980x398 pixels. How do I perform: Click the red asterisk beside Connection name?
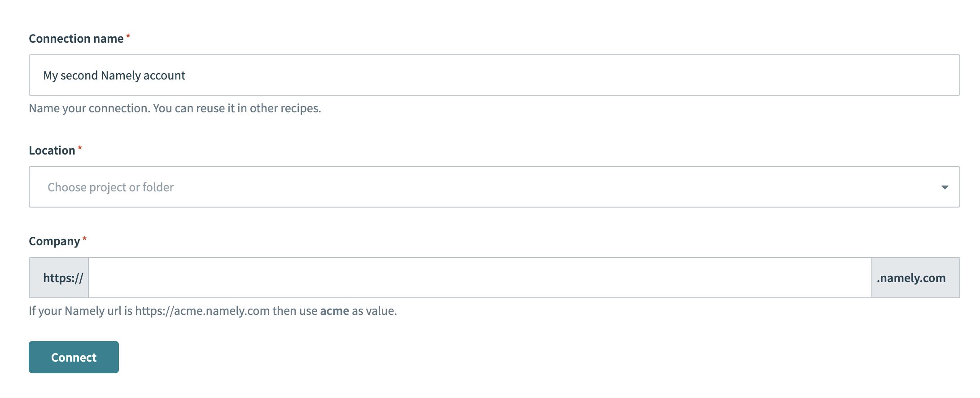[128, 36]
